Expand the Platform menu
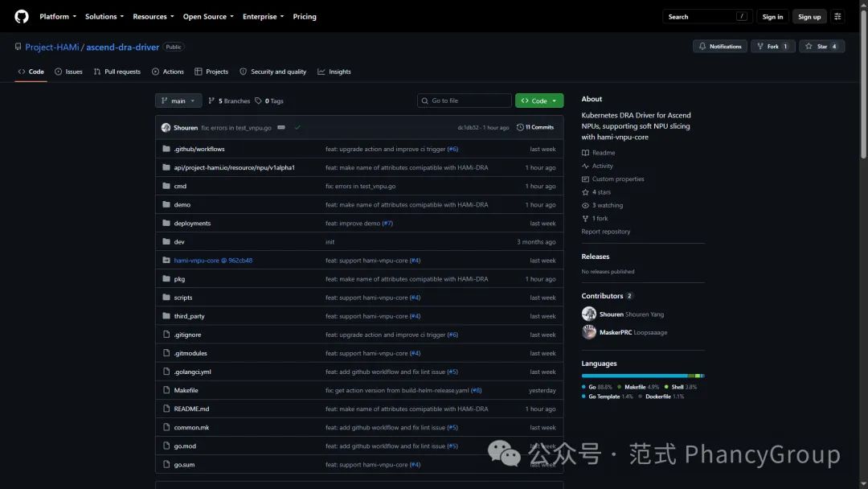Screen dimensions: 868x489 [58, 17]
